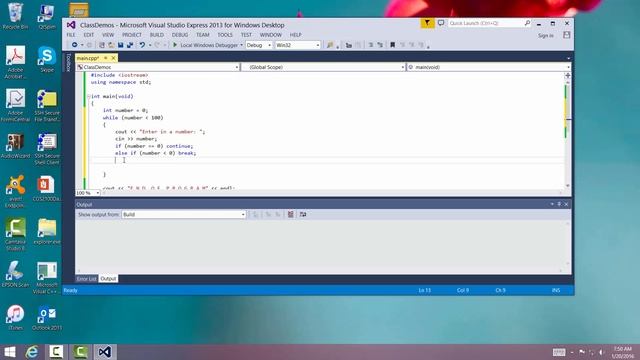
Task: Close the Output panel
Action: tap(566, 204)
